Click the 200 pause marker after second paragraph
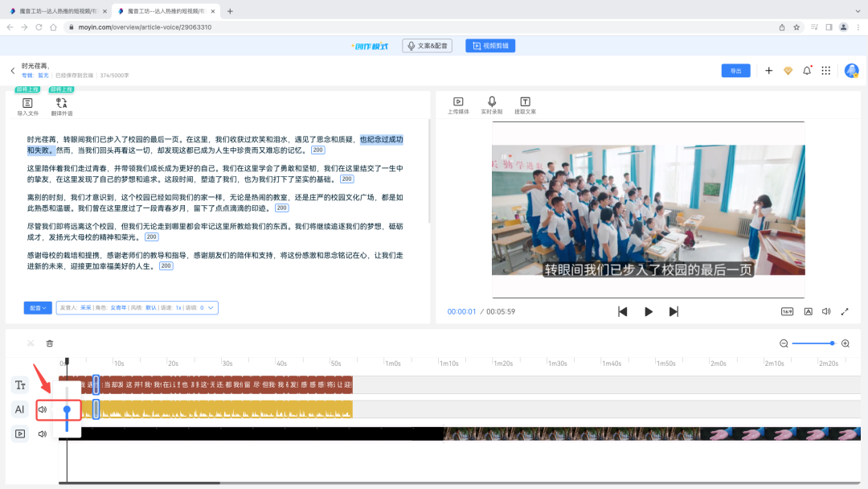 (346, 179)
